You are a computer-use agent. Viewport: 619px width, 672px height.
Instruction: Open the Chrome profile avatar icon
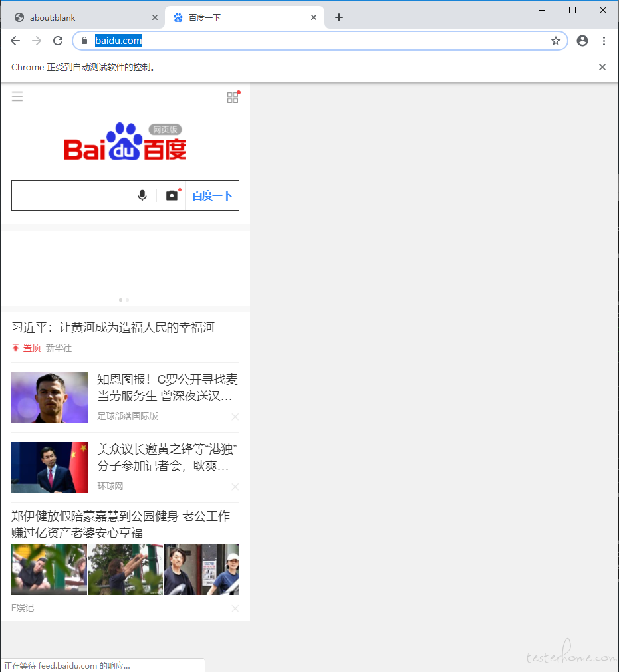582,41
